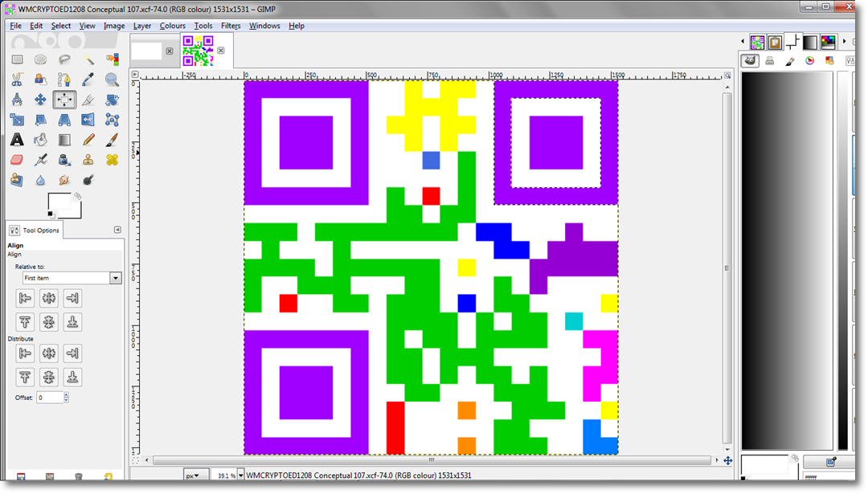This screenshot has height=494, width=868.
Task: Select the Text tool
Action: coord(17,140)
